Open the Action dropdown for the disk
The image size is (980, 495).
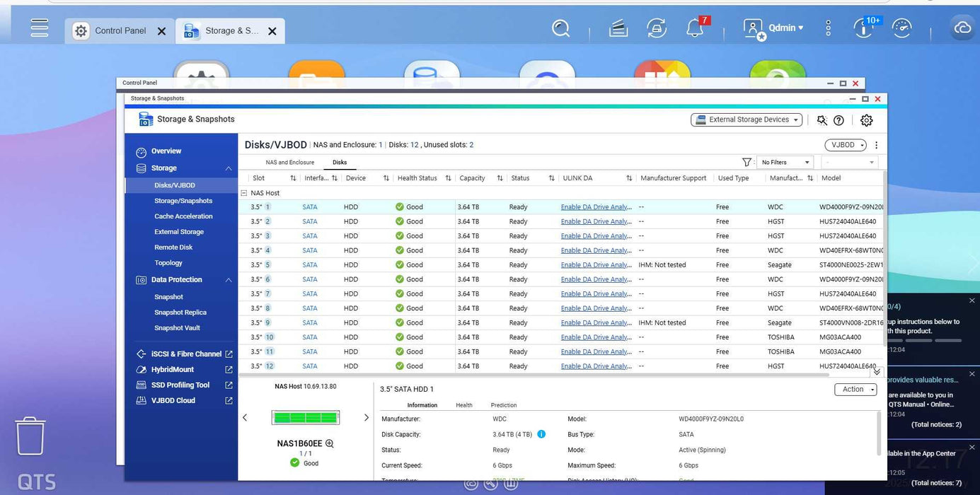(855, 390)
